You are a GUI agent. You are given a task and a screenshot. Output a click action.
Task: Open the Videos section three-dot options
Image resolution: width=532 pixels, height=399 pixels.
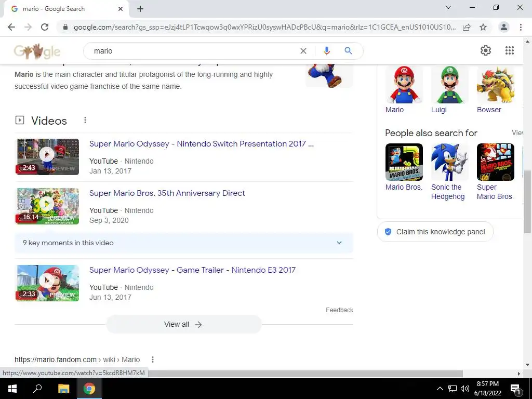point(85,120)
